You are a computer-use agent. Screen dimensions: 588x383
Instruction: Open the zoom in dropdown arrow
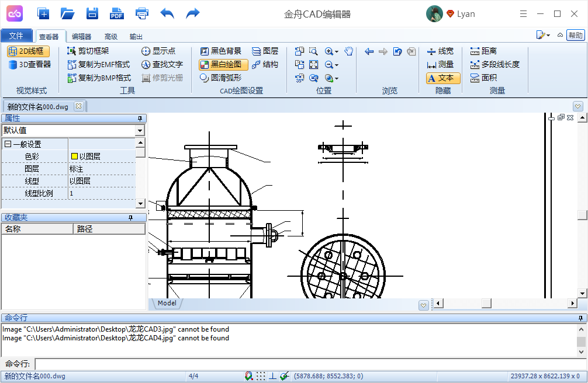(x=337, y=51)
